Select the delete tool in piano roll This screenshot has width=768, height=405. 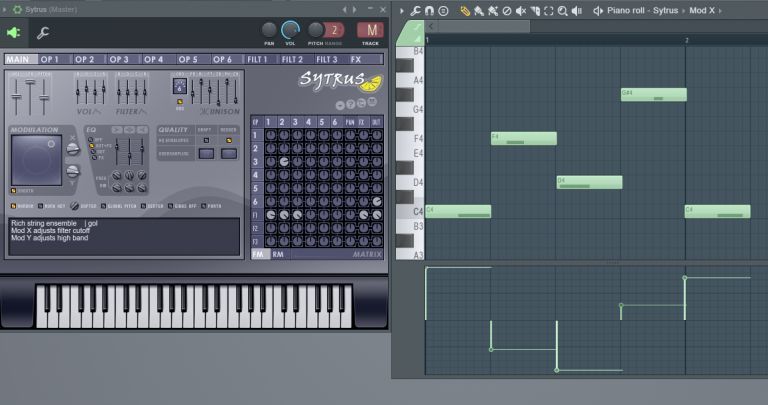point(507,11)
